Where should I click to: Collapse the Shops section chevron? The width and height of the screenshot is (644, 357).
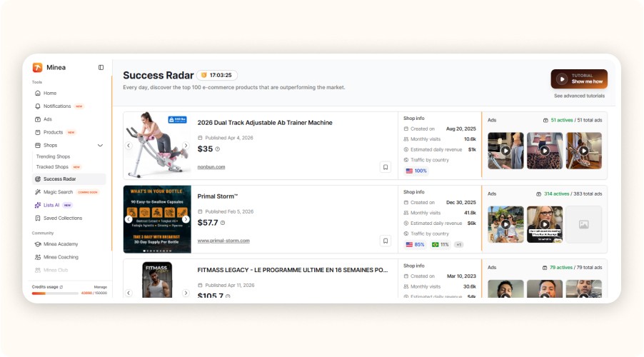point(100,146)
